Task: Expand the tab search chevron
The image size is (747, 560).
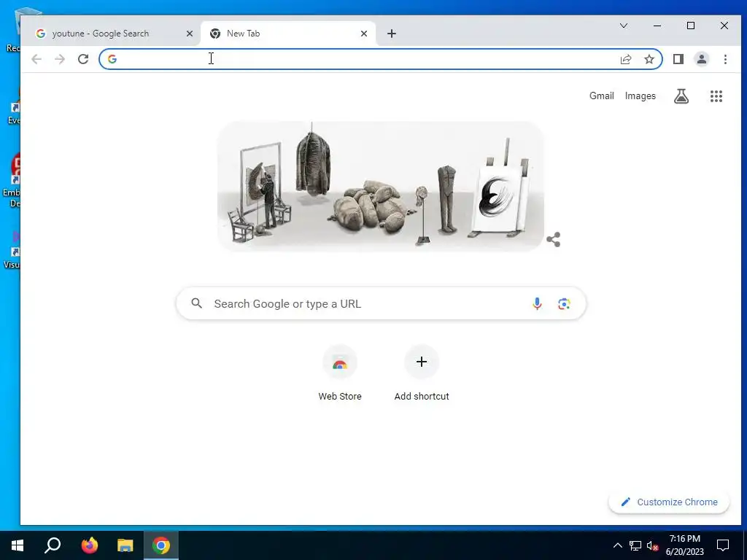Action: click(x=624, y=26)
